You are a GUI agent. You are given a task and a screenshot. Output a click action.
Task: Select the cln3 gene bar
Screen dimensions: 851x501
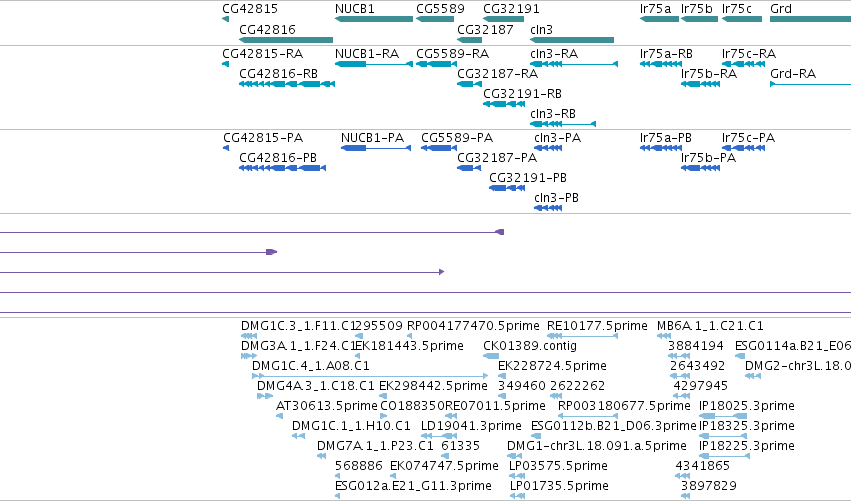572,40
